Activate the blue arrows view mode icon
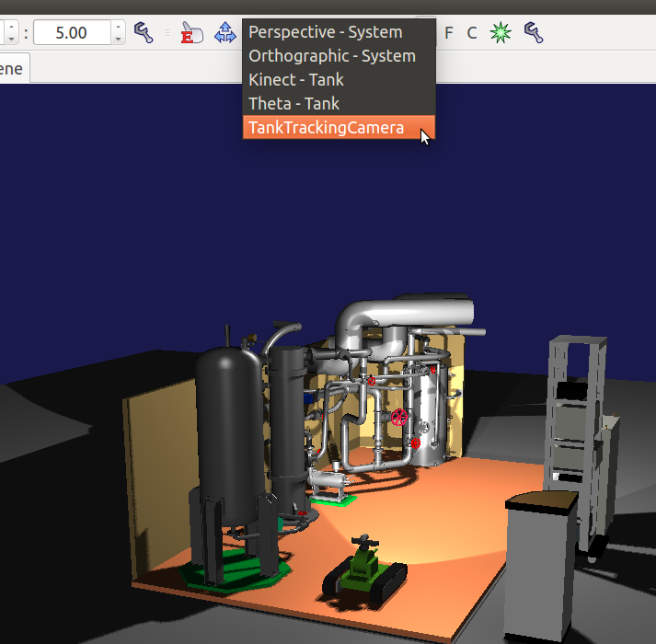656x644 pixels. [225, 32]
